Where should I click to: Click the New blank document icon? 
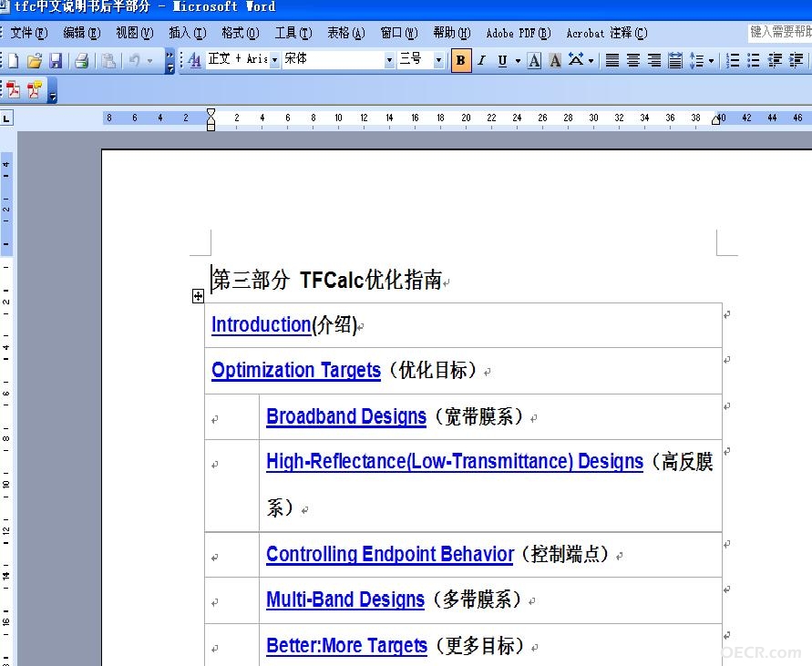14,61
